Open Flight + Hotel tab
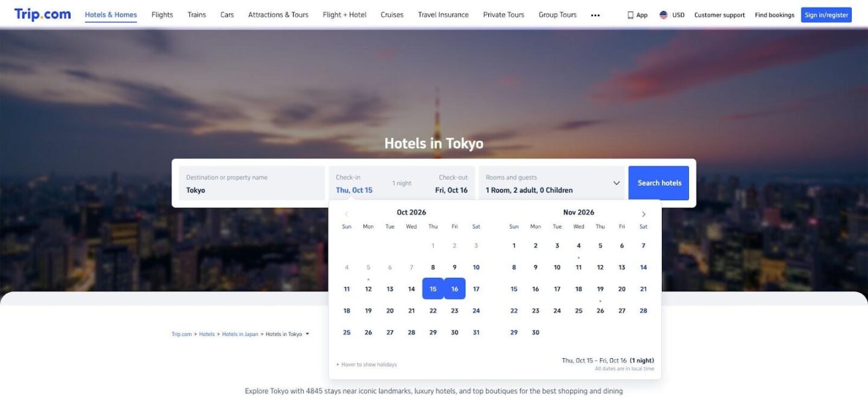This screenshot has height=407, width=868. tap(344, 15)
